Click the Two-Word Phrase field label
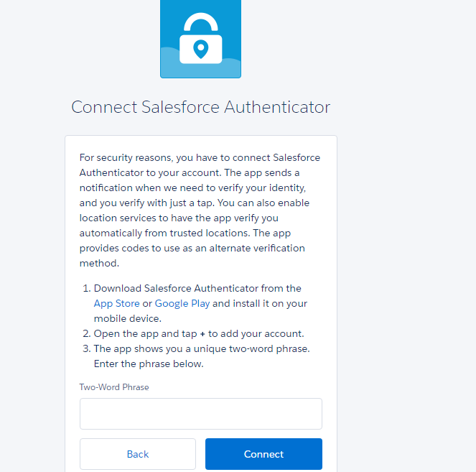 point(114,387)
